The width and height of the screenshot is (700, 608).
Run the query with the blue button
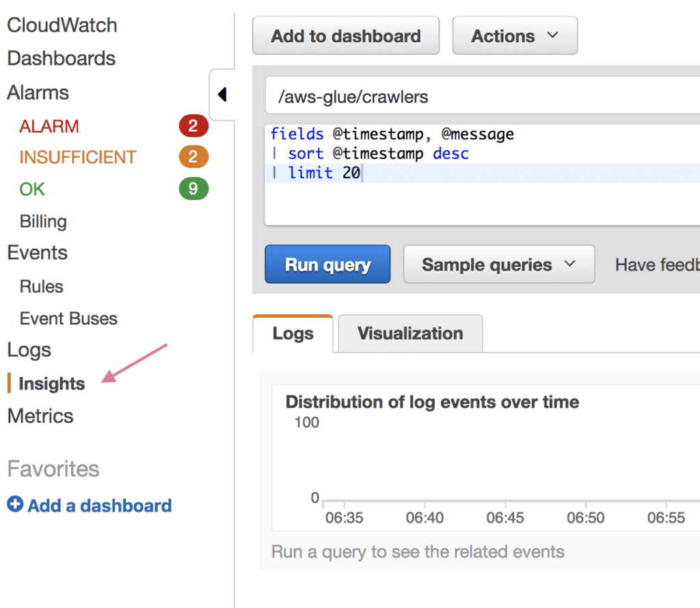(x=327, y=264)
